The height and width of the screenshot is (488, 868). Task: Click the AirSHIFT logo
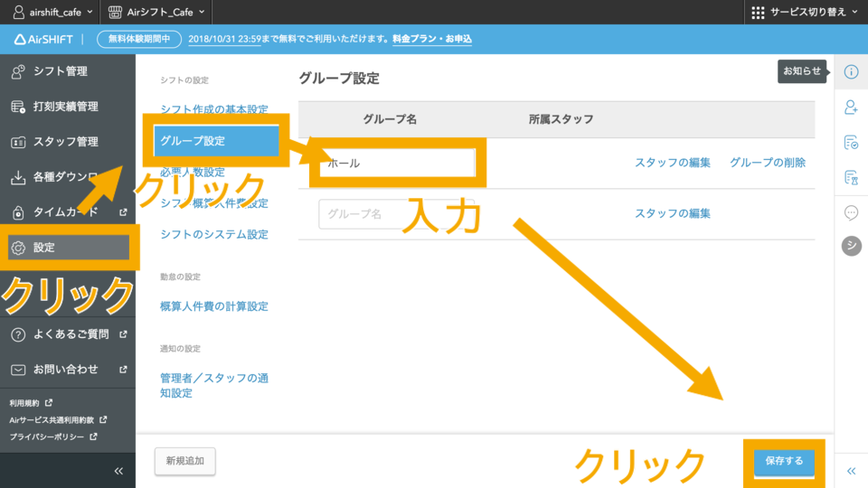45,39
